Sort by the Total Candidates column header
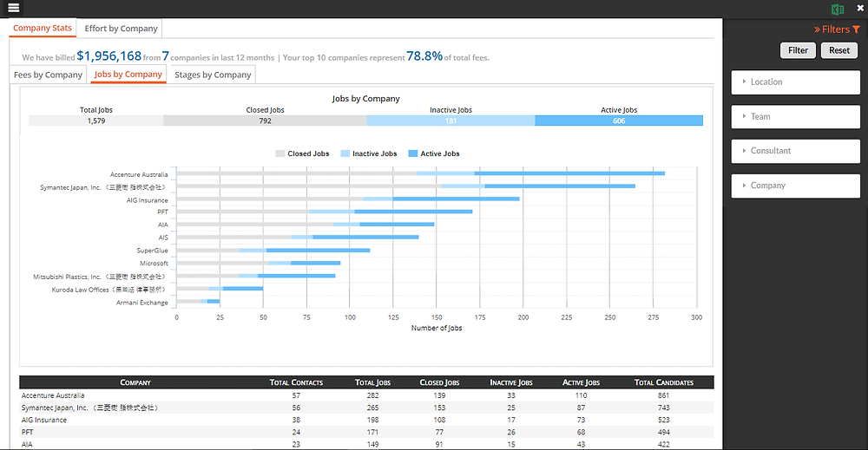This screenshot has width=868, height=450. 664,382
